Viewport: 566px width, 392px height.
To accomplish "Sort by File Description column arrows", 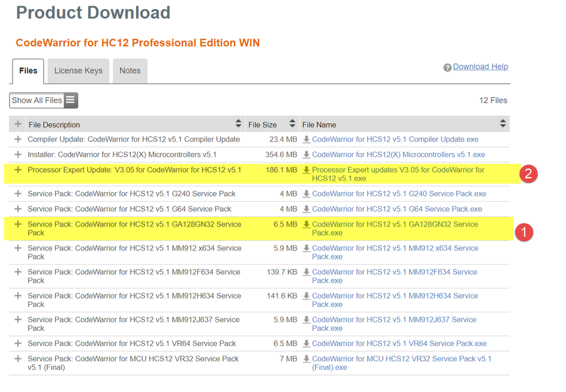I will coord(238,123).
